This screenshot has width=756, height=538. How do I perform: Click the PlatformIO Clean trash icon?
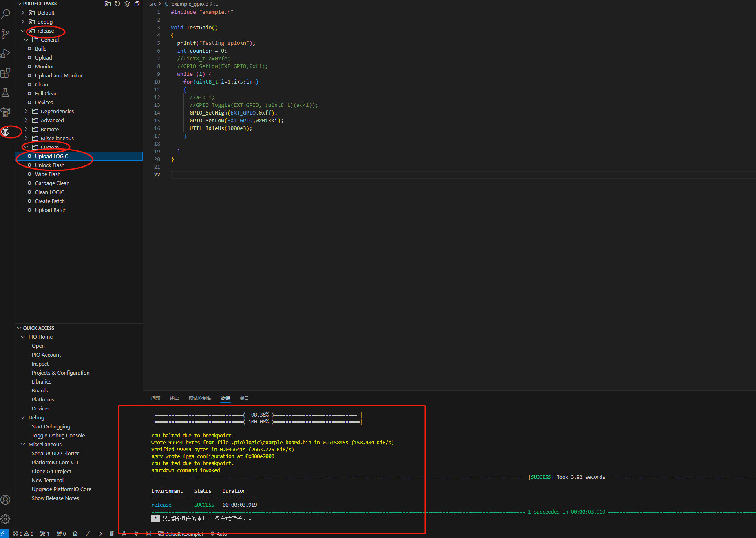point(112,534)
